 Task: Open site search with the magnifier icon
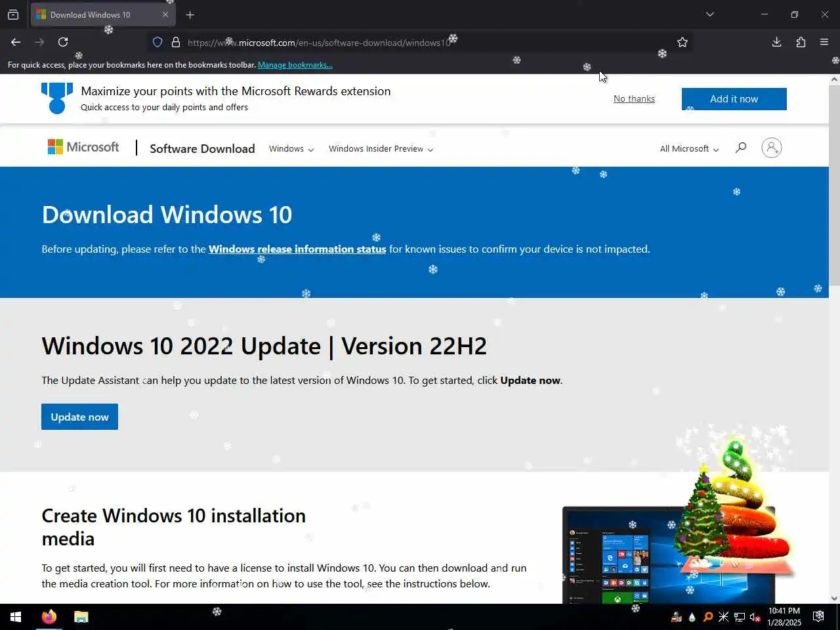pyautogui.click(x=741, y=148)
